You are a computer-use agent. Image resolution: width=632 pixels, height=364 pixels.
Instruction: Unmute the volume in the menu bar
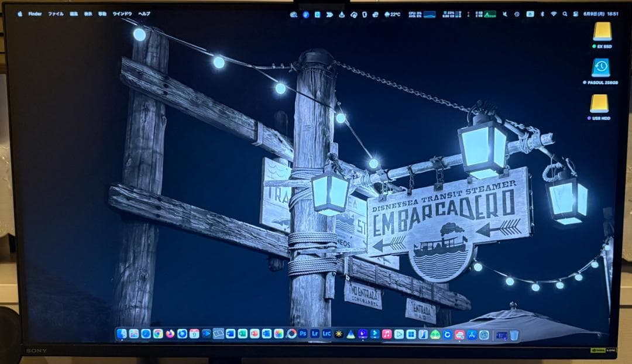pyautogui.click(x=503, y=12)
